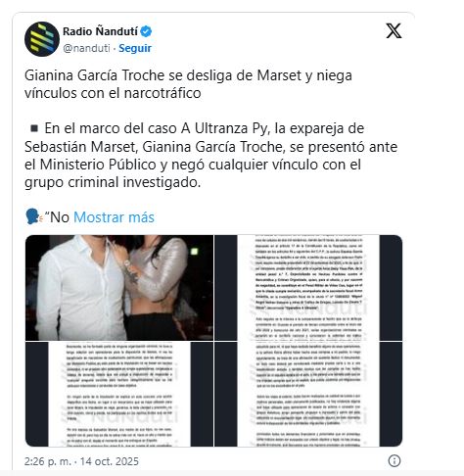The height and width of the screenshot is (476, 464).
Task: Click Radio Ñandutí profile avatar
Action: point(42,39)
